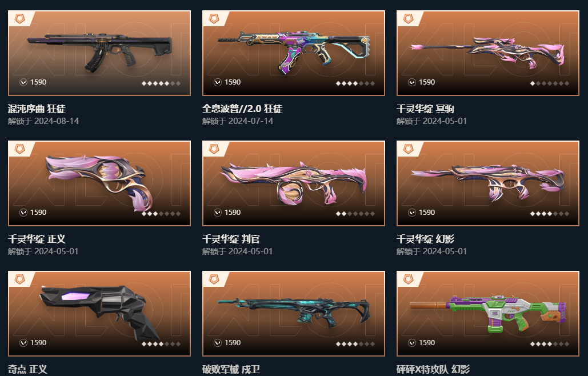This screenshot has width=588, height=376.
Task: Click the 1590 price on 全息波普//2.0 card
Action: tap(233, 82)
